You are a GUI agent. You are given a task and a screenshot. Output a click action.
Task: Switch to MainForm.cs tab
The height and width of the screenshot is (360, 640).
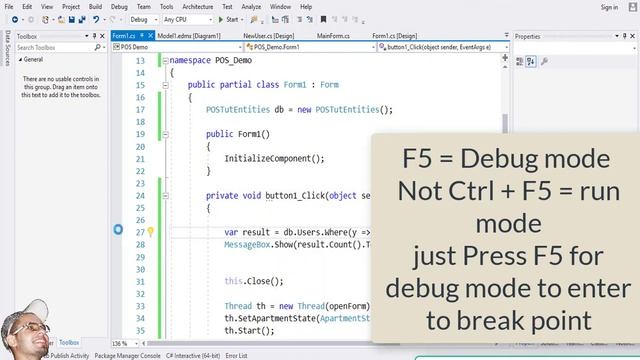pos(333,36)
